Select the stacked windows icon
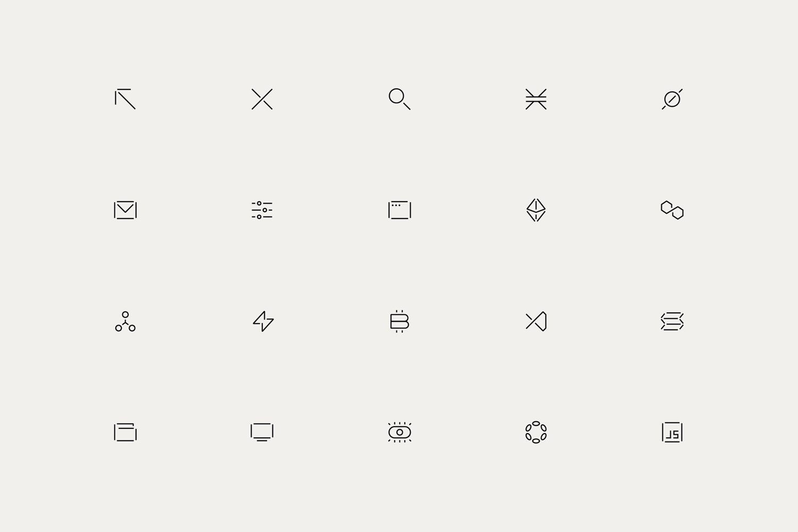This screenshot has width=798, height=532. pos(126,432)
